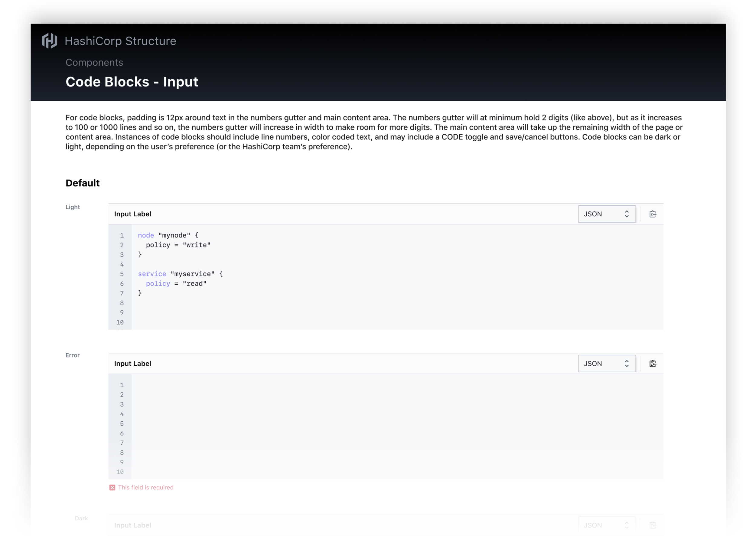Click the Input Label in faded Dark block
The height and width of the screenshot is (536, 756).
133,525
